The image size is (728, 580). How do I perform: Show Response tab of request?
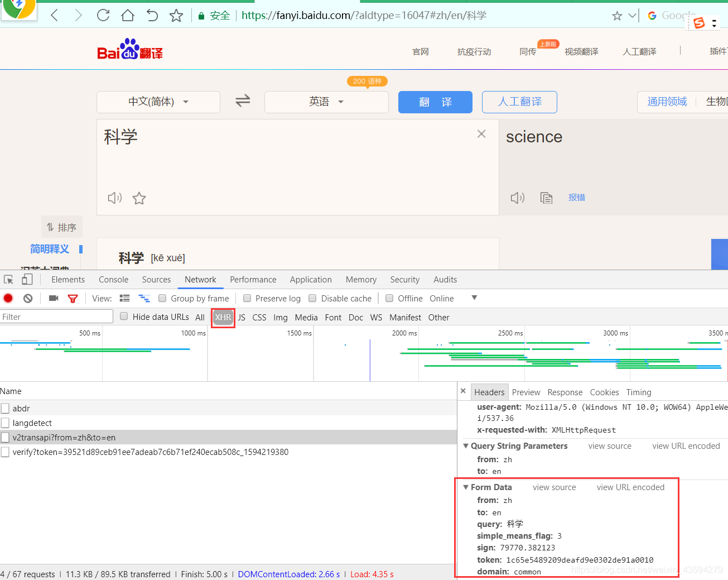pyautogui.click(x=565, y=392)
